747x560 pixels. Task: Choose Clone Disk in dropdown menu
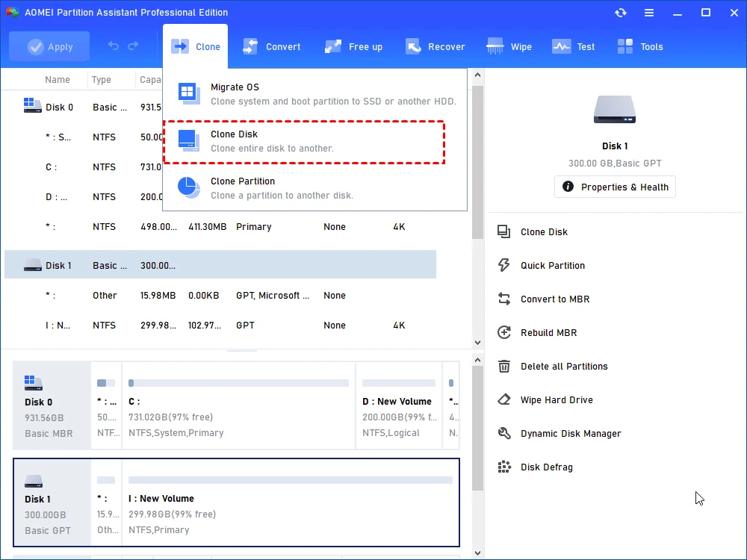click(x=304, y=141)
